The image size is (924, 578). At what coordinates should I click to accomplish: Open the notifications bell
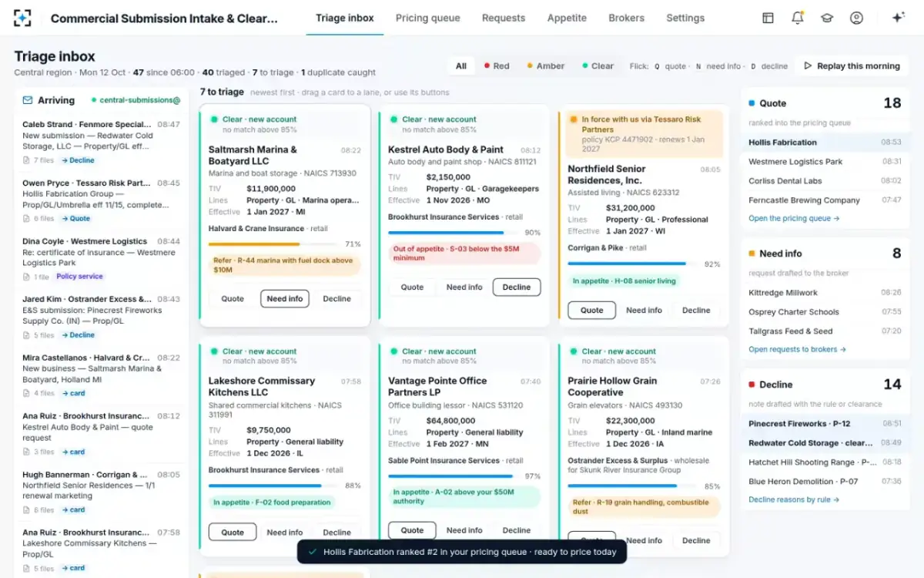798,18
